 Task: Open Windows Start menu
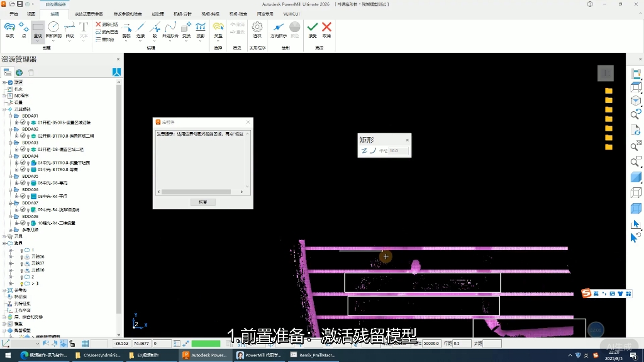pos(8,355)
